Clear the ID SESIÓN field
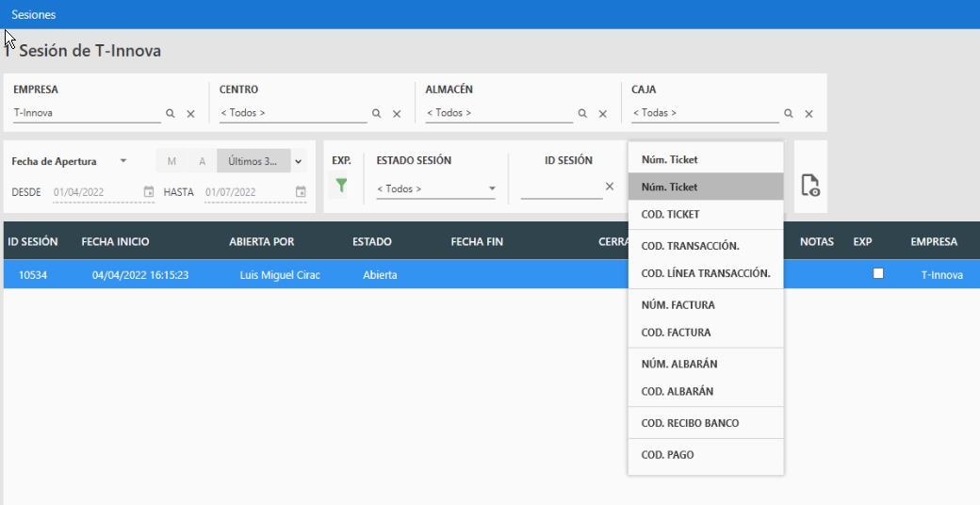 click(610, 187)
